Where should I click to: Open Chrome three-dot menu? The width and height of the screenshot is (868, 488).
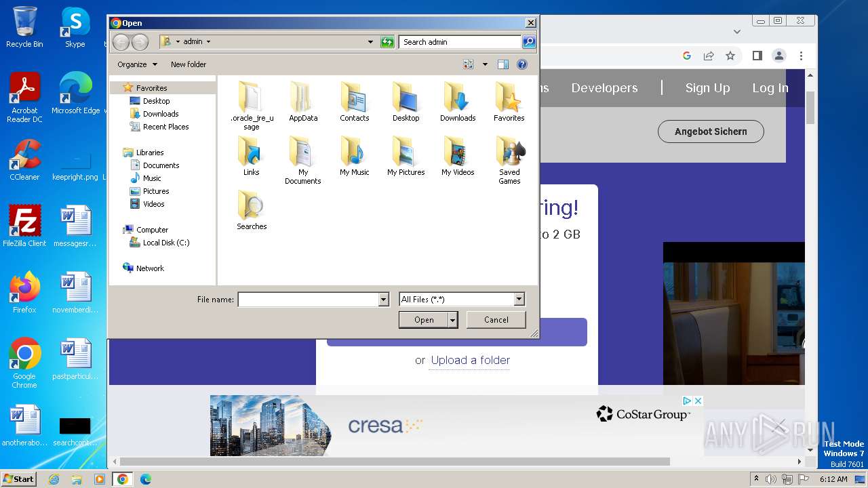coord(801,56)
